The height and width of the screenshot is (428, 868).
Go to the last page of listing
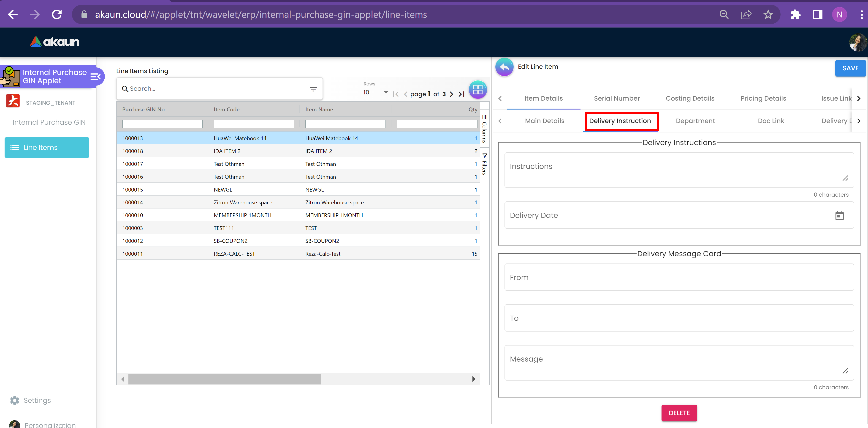[x=461, y=94]
